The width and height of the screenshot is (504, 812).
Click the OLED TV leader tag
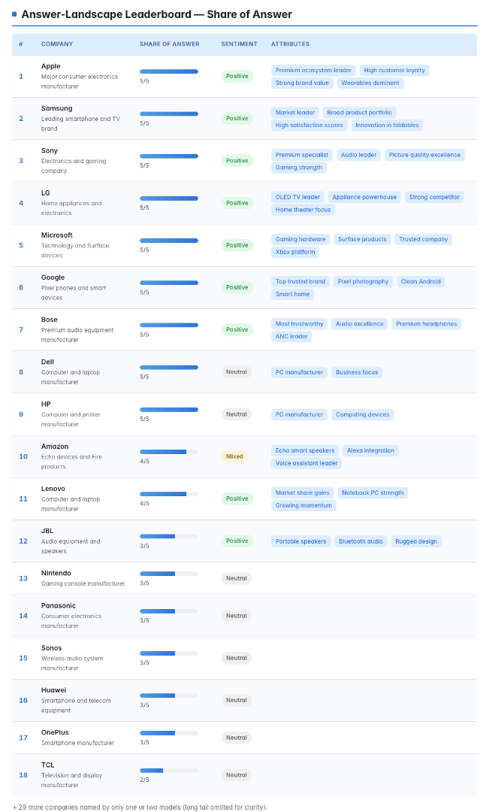coord(297,197)
